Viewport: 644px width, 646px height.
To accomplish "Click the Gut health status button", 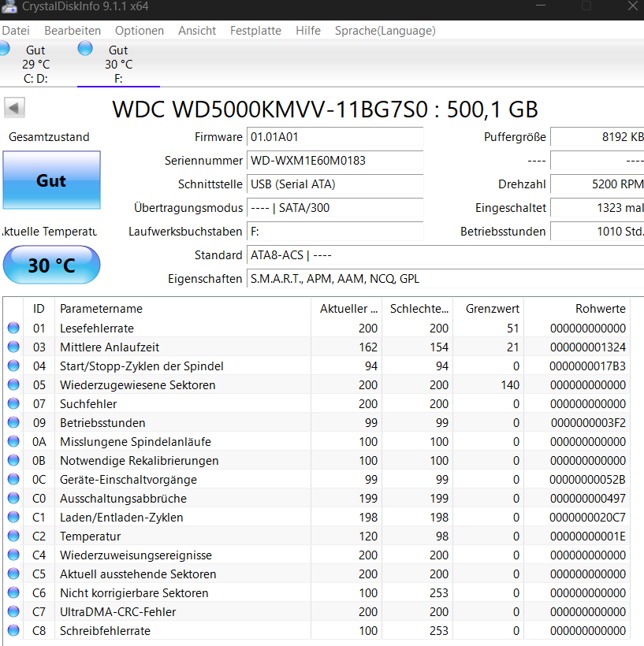I will [x=51, y=180].
